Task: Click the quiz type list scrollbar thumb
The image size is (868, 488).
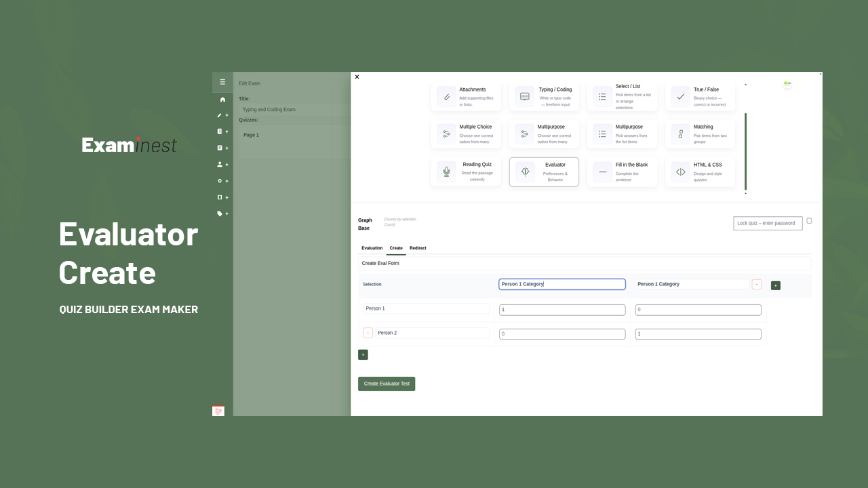Action: pos(746,151)
